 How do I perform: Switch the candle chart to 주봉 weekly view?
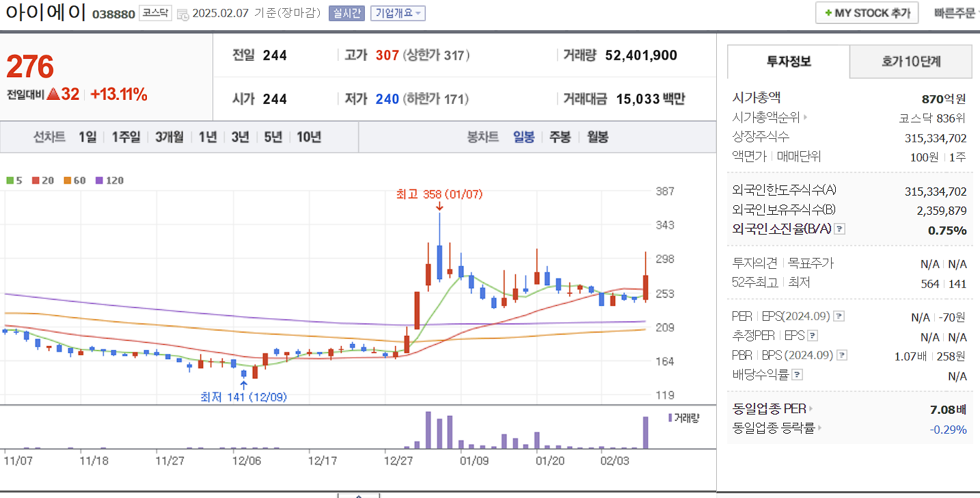(560, 136)
